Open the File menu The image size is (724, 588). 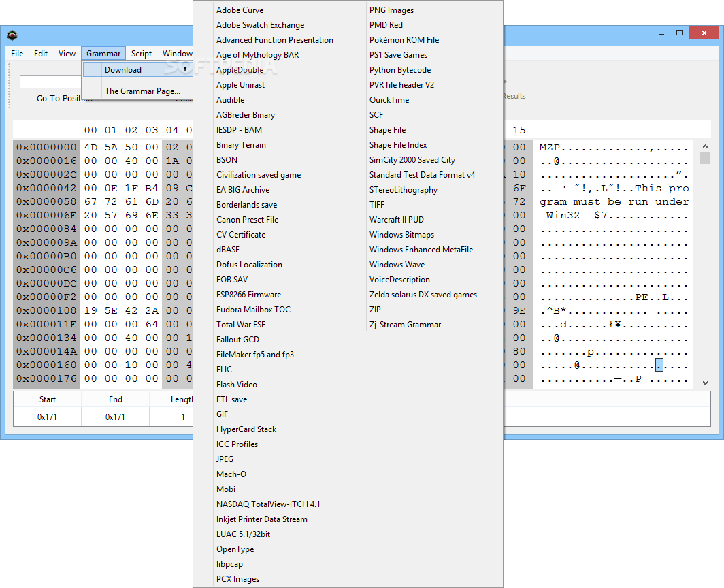(17, 54)
